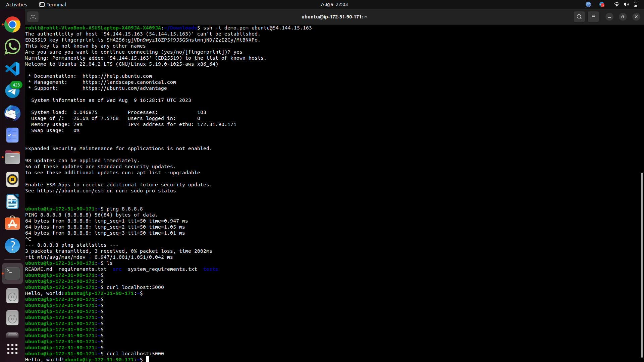Screen dimensions: 644x362
Task: Open Telegram showing 423 unread messages
Action: click(x=12, y=91)
